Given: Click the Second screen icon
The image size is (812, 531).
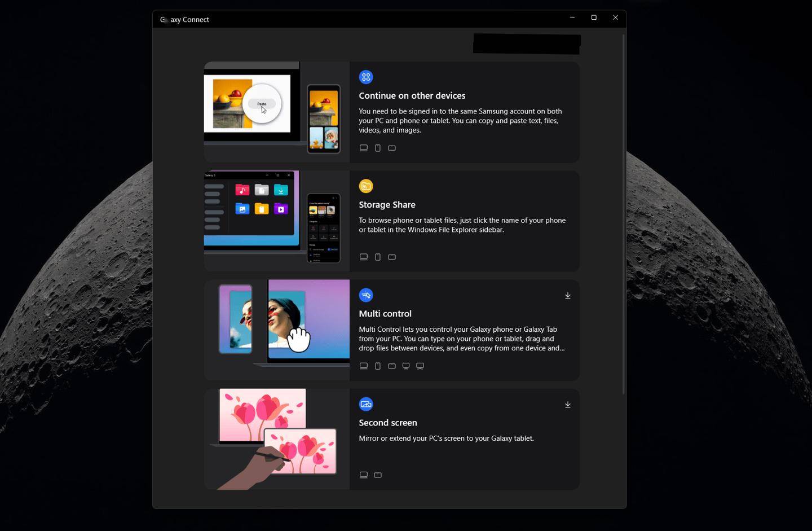Looking at the screenshot, I should (x=366, y=404).
